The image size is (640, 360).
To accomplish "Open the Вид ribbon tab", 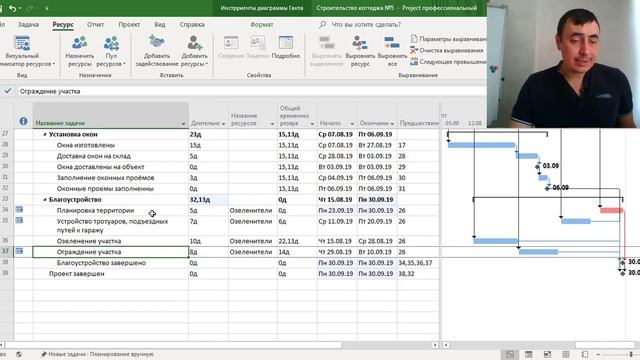I will click(160, 24).
